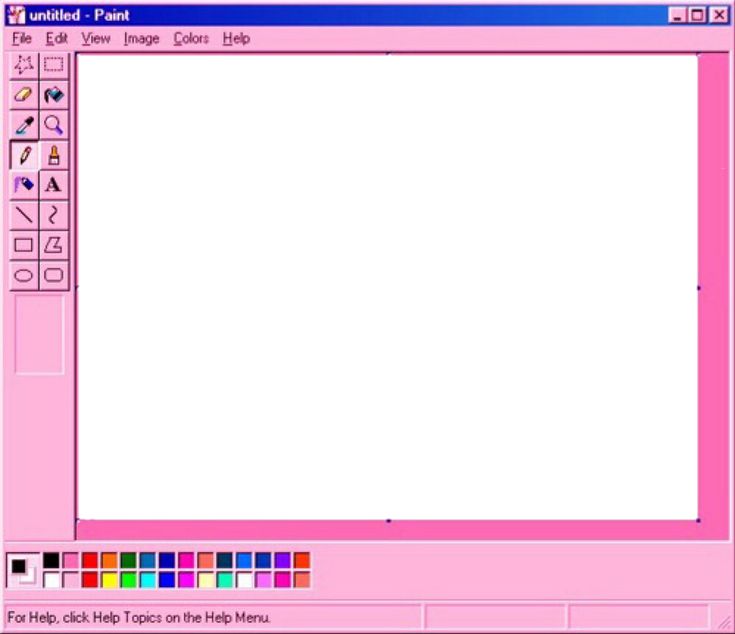735x634 pixels.
Task: Select the Text tool marked A
Action: coord(53,185)
